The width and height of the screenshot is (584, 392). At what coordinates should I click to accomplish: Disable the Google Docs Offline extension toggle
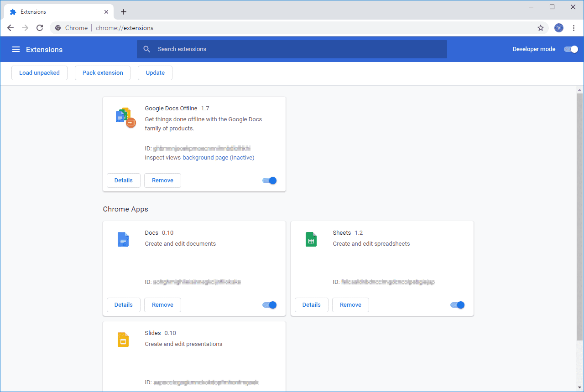pyautogui.click(x=270, y=181)
